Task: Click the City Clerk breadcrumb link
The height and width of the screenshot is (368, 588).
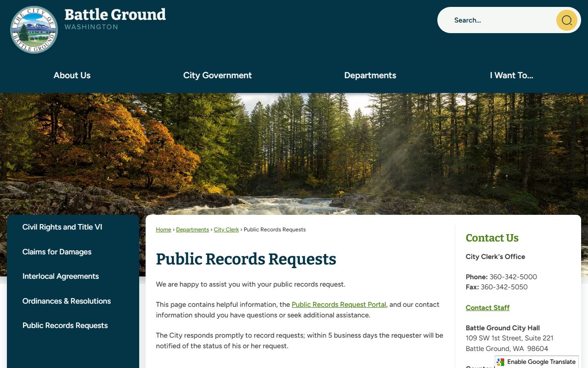Action: pos(226,230)
